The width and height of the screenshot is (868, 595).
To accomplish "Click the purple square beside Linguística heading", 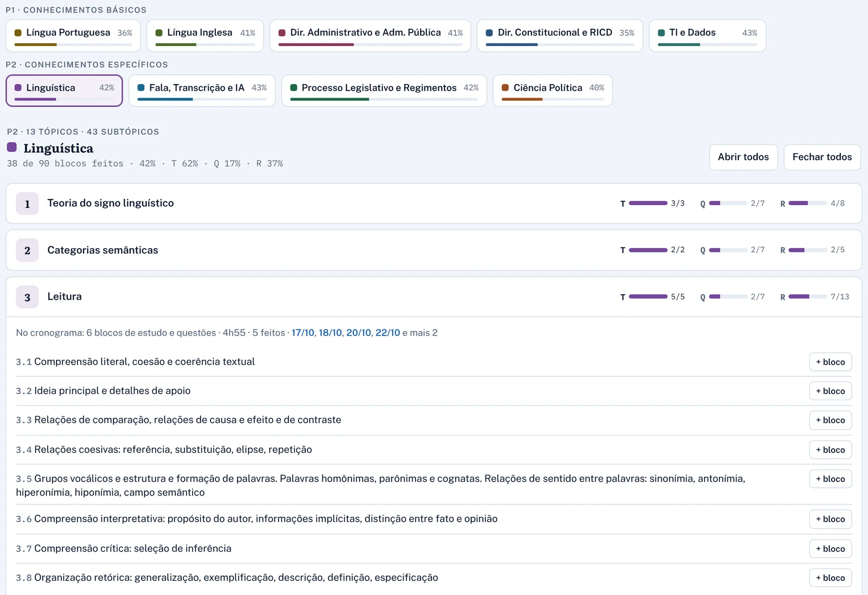I will point(12,147).
